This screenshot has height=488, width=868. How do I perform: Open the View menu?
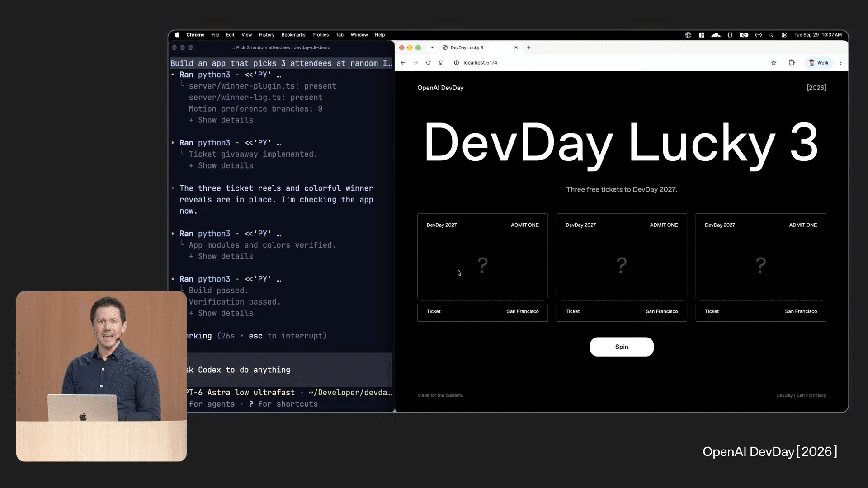pos(246,35)
